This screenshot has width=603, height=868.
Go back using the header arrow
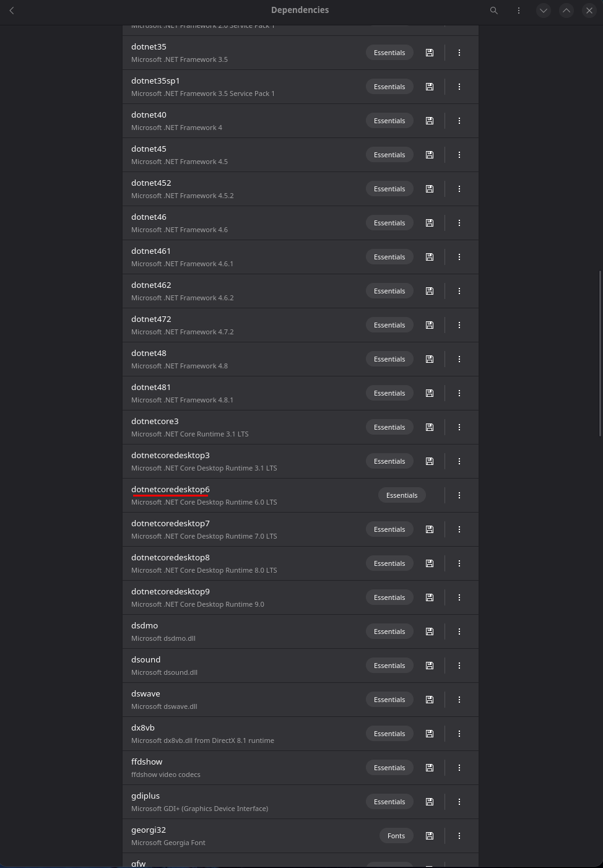click(12, 11)
